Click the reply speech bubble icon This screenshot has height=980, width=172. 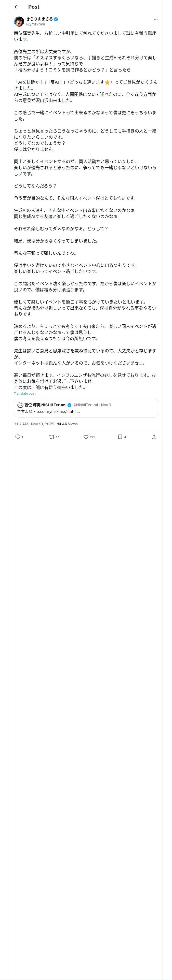[18, 437]
